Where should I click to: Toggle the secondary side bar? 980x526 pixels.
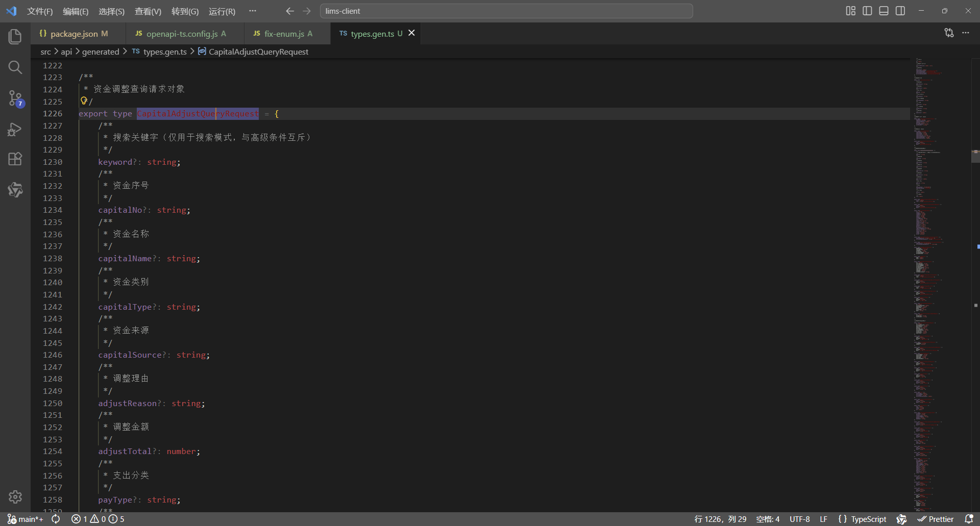(900, 11)
